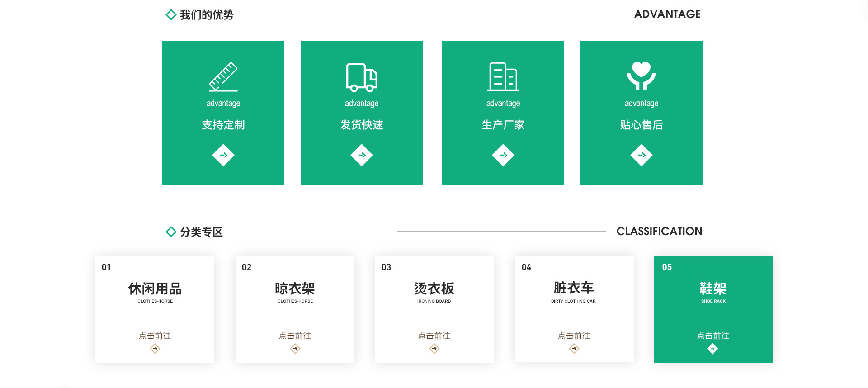Viewport: 868px width, 388px height.
Task: Click the arrow diamond under 贴心售后
Action: 642,155
